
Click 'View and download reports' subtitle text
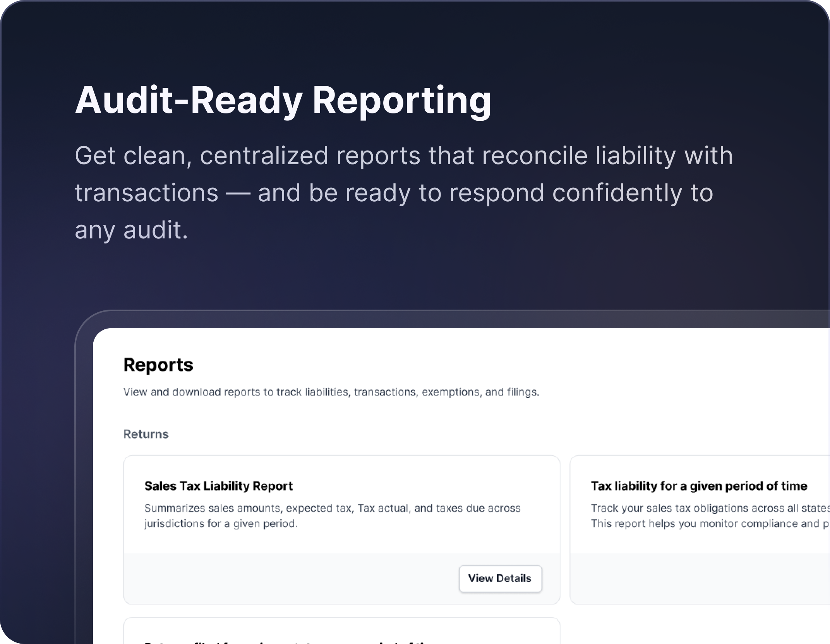click(x=331, y=392)
